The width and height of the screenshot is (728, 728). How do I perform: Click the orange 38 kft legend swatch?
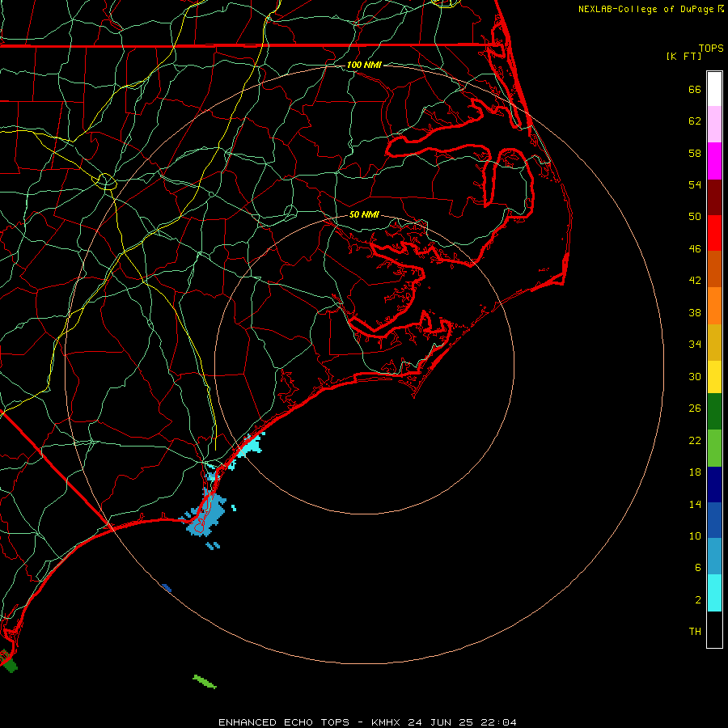point(714,306)
